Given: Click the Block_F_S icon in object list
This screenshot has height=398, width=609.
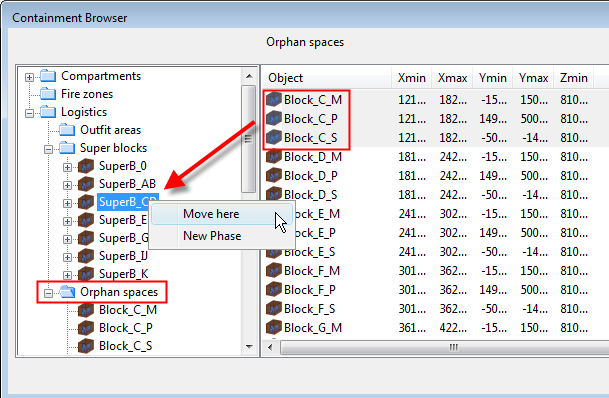Looking at the screenshot, I should click(x=274, y=309).
